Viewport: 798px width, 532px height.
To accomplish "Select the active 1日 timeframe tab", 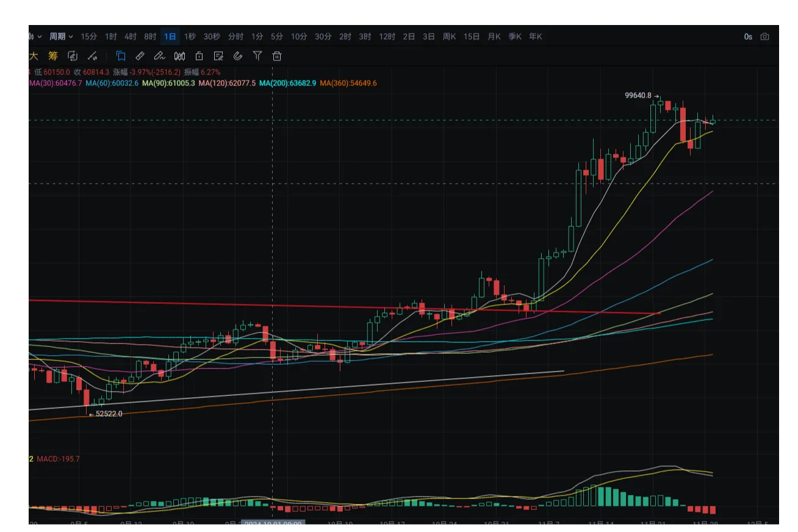I will (170, 37).
